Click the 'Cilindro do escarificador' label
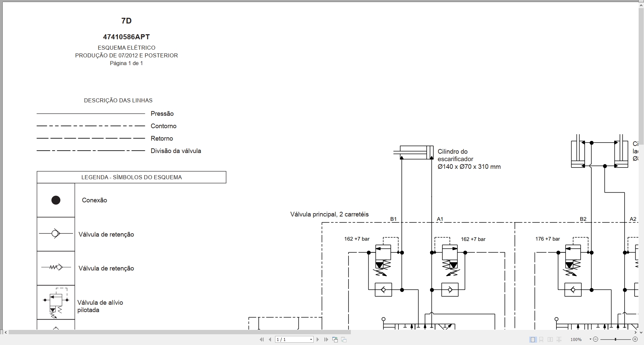Image resolution: width=644 pixels, height=345 pixels. point(455,155)
